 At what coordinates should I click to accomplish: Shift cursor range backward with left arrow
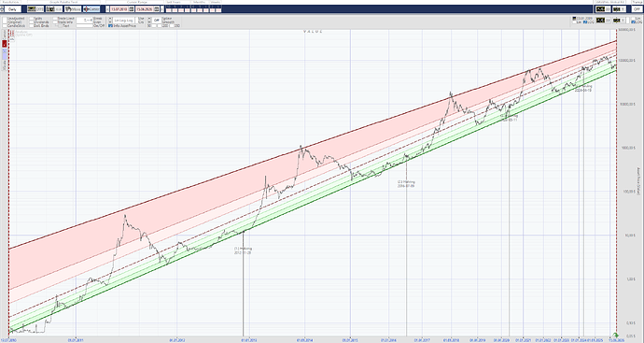[107, 9]
